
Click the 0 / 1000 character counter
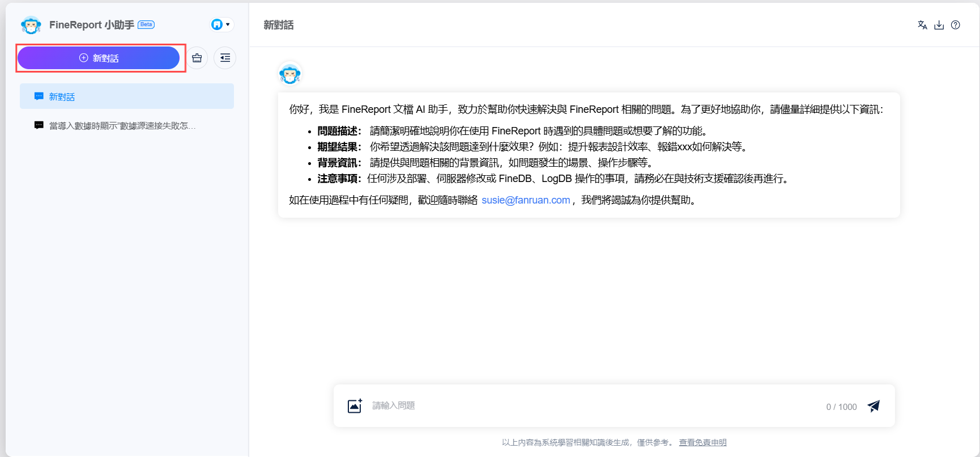[x=841, y=407]
